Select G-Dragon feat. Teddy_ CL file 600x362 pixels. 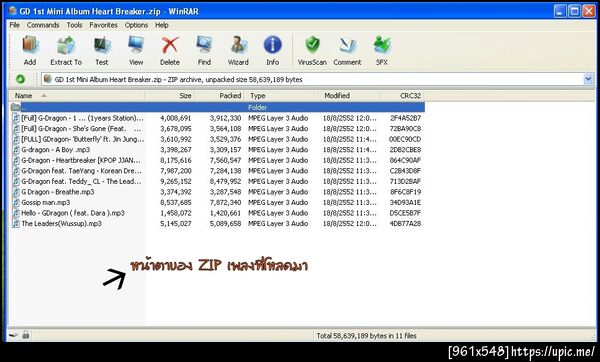click(81, 181)
